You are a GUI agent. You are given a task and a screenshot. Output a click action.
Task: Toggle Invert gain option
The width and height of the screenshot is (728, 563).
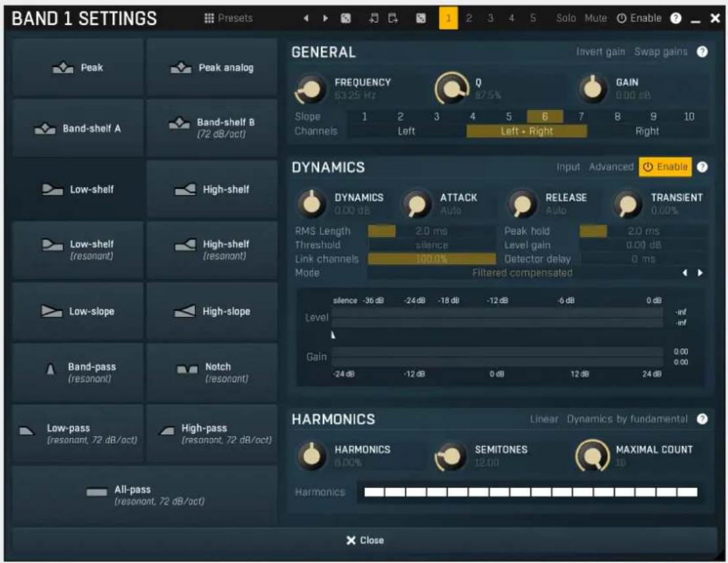pos(601,51)
